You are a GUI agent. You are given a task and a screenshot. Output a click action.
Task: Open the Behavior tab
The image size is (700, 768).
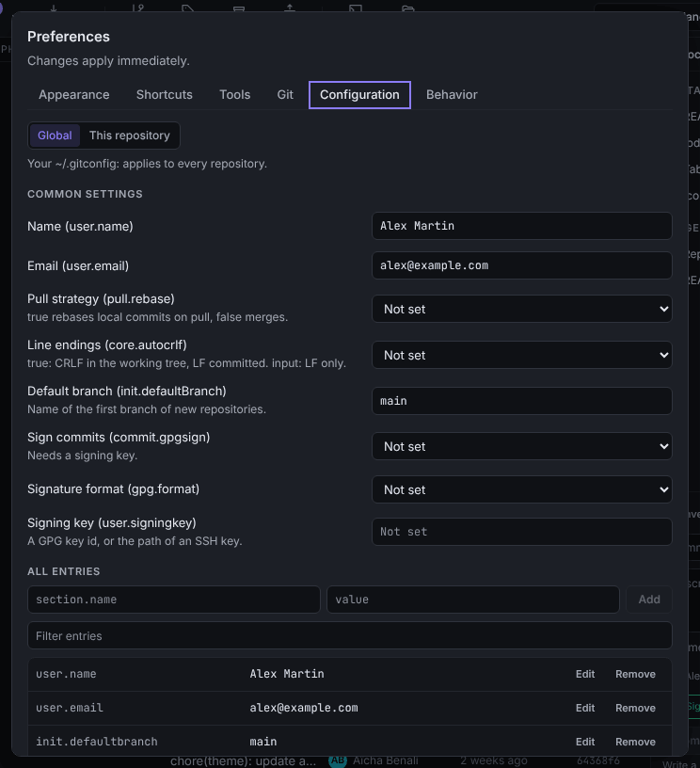point(452,94)
